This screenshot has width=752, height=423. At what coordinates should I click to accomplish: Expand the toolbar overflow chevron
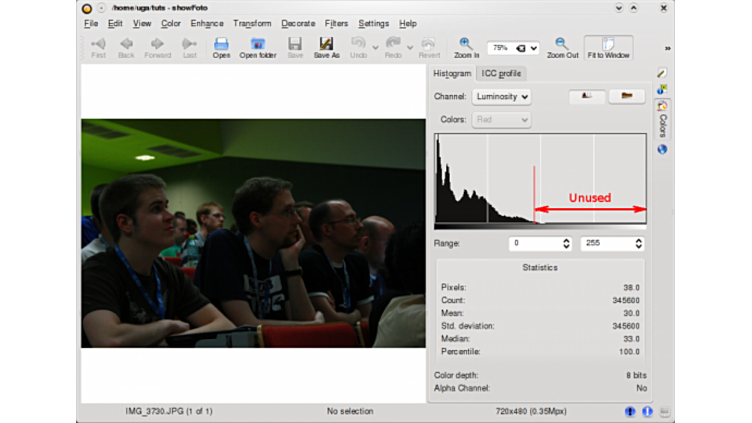tap(667, 48)
